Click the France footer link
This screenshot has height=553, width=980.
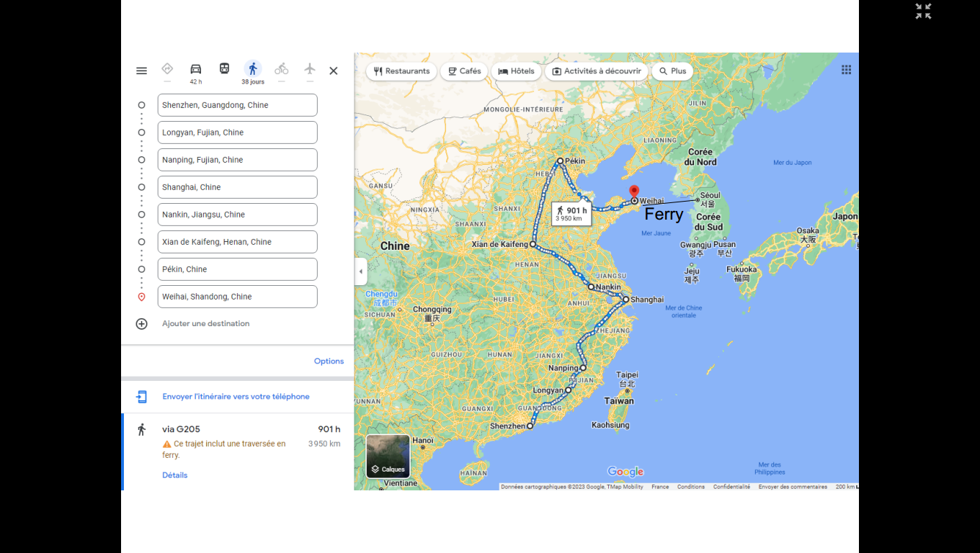click(x=660, y=487)
